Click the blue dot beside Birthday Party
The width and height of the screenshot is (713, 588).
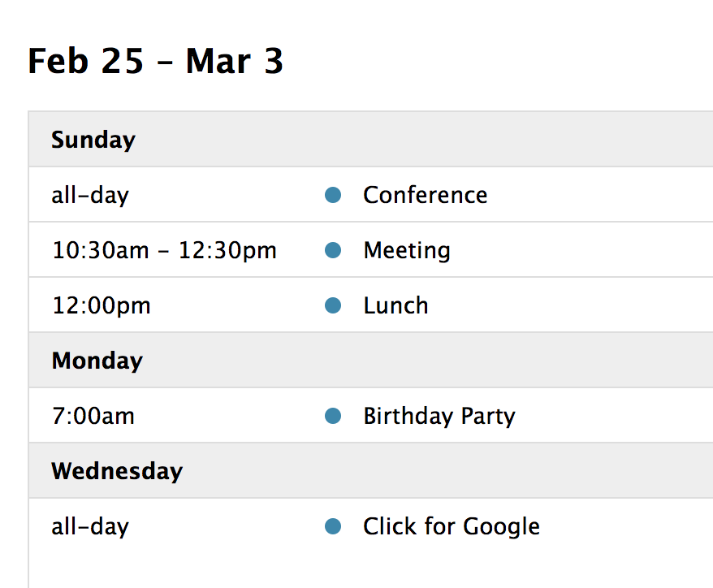tap(333, 416)
